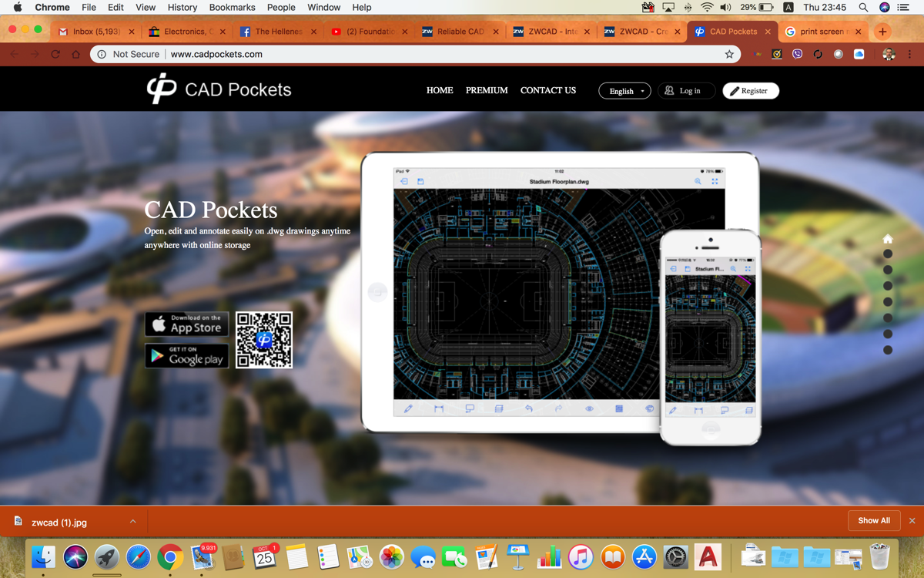This screenshot has width=924, height=578.
Task: Bookmark this page with the star icon
Action: click(x=729, y=55)
